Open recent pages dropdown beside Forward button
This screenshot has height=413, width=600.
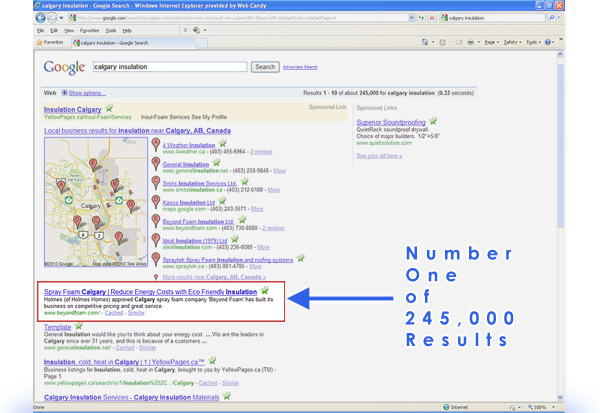point(62,18)
